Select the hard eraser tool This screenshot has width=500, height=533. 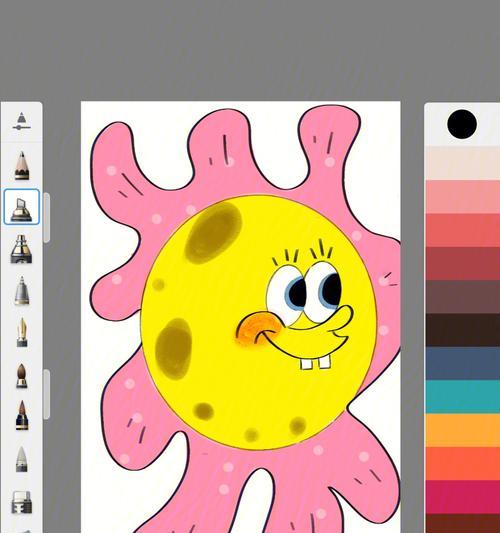pyautogui.click(x=22, y=502)
